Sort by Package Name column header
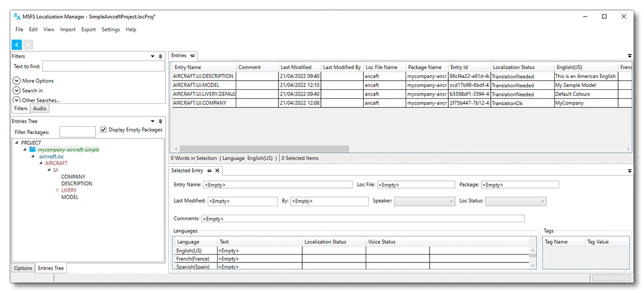 [427, 67]
